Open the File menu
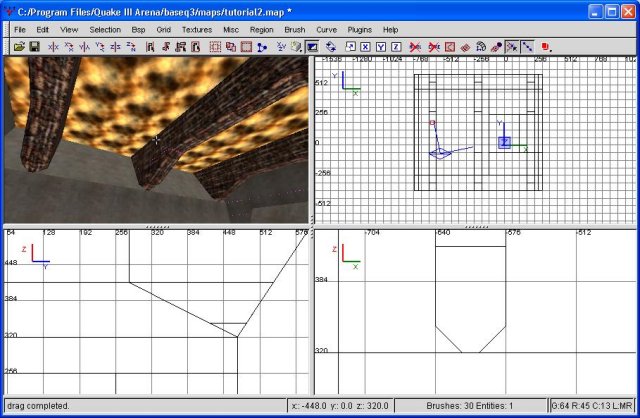The height and width of the screenshot is (418, 640). pyautogui.click(x=20, y=30)
